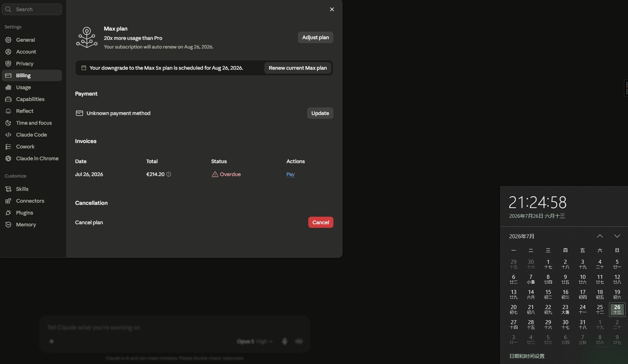Click the Claude Code brackets icon
The height and width of the screenshot is (364, 628).
tap(8, 135)
